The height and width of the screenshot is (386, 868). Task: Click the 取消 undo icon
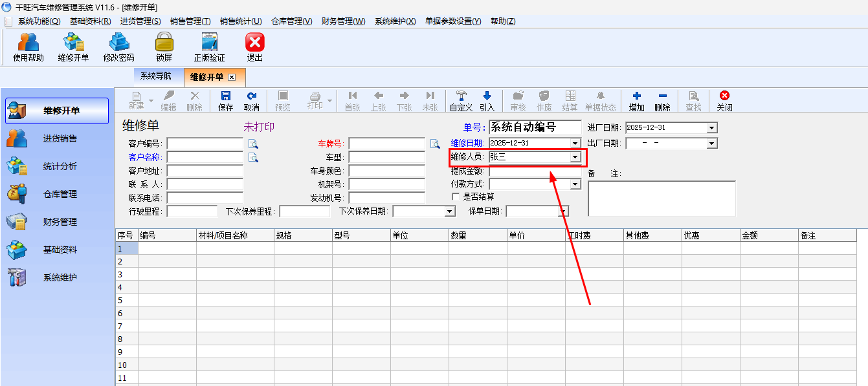(x=252, y=96)
